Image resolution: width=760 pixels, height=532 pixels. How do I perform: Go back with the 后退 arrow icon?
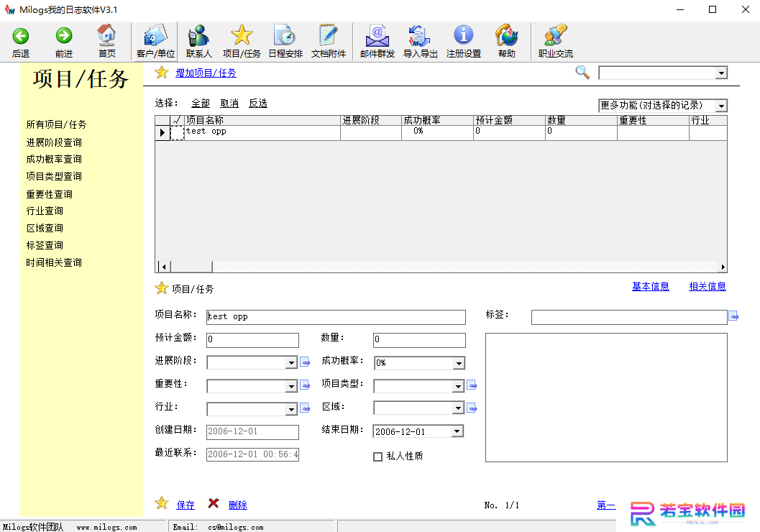coord(20,36)
